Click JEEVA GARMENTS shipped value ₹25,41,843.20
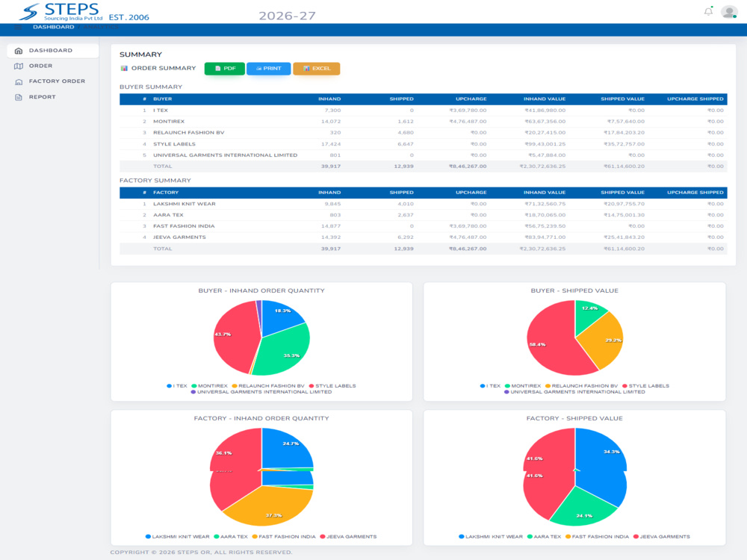The width and height of the screenshot is (747, 560). point(624,237)
